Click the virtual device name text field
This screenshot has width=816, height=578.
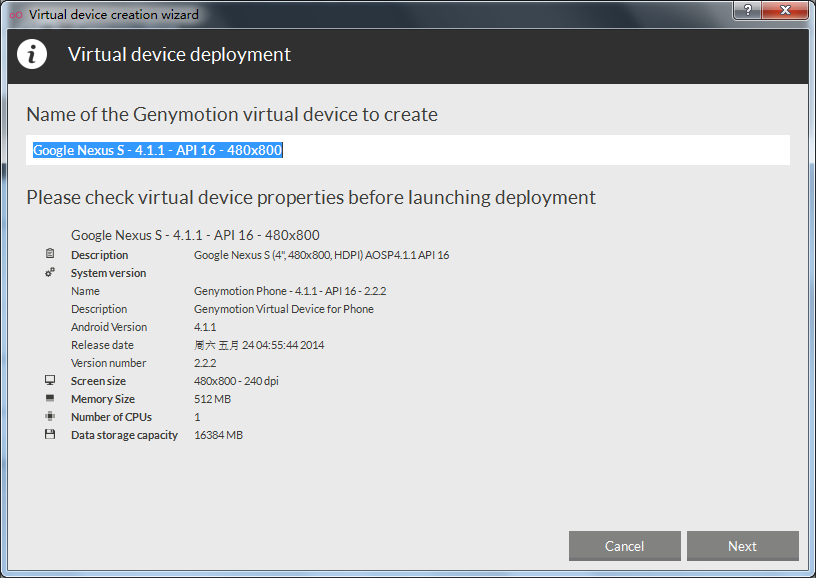click(x=408, y=150)
